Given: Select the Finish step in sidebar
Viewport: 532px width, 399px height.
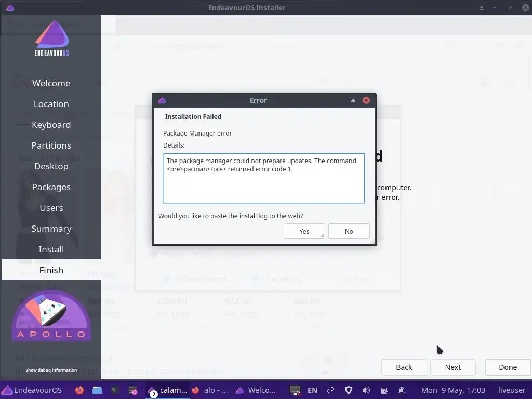Looking at the screenshot, I should [x=51, y=270].
